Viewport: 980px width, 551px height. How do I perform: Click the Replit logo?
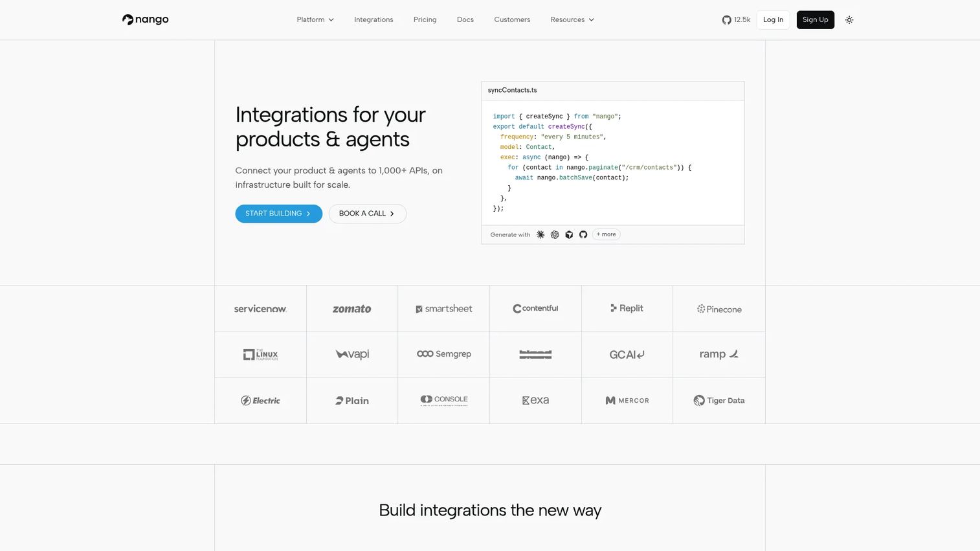point(627,308)
